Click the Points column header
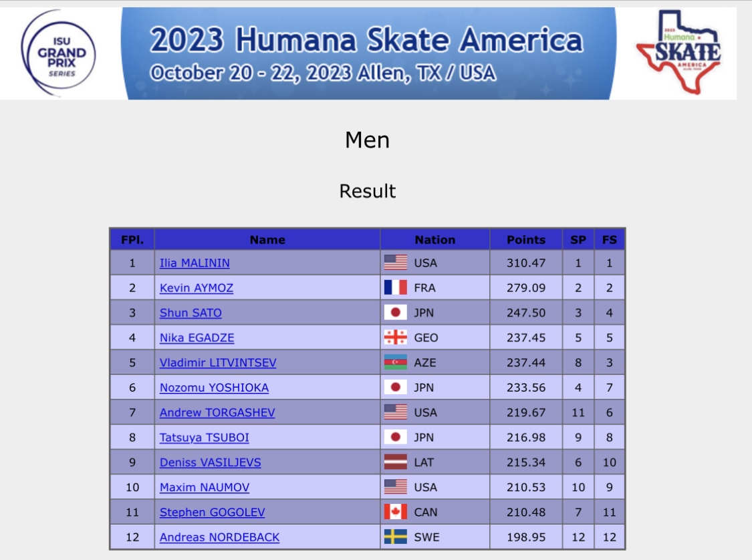This screenshot has height=560, width=752. (x=526, y=240)
